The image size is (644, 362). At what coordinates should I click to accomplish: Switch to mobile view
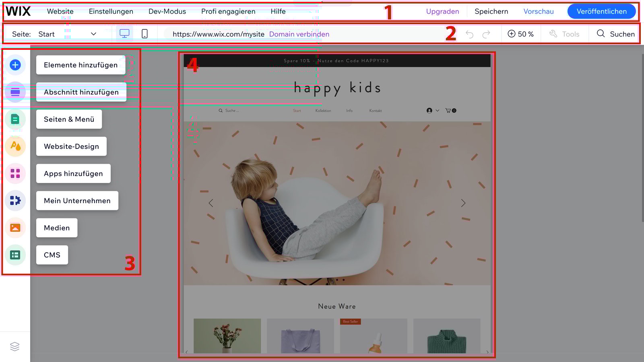(144, 34)
